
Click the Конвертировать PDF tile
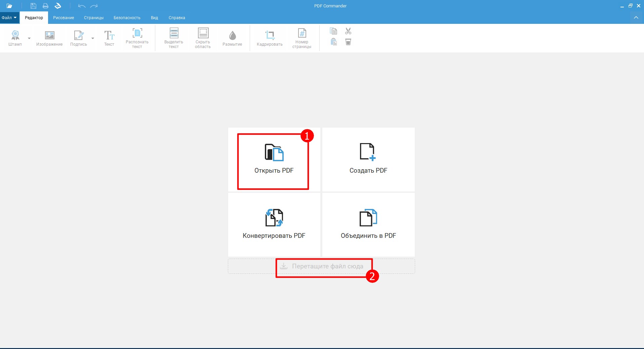[274, 225]
